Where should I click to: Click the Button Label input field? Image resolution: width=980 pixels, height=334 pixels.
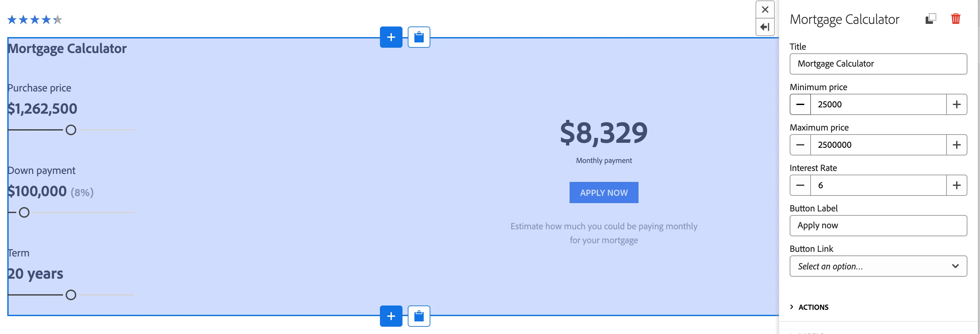click(878, 226)
